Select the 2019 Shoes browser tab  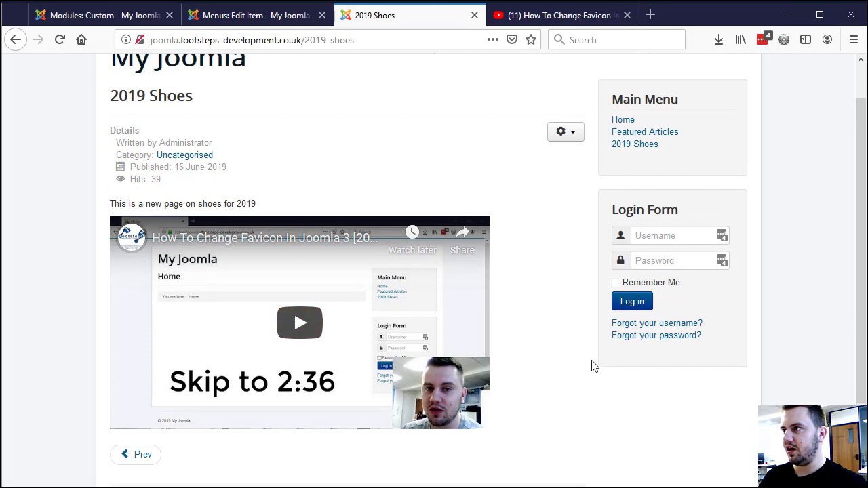tap(410, 15)
